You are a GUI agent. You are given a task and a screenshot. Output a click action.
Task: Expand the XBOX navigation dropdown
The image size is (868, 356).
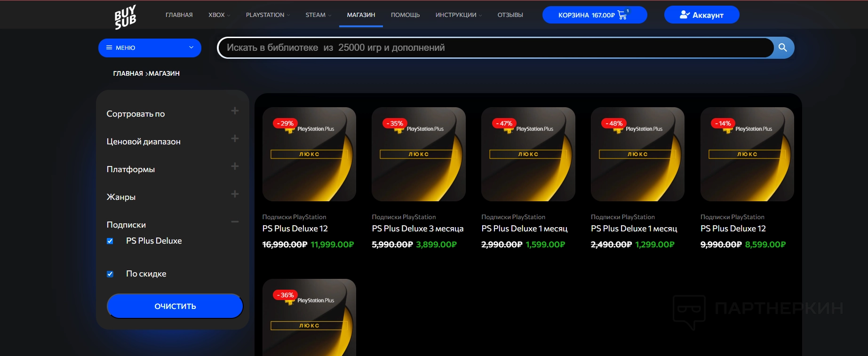click(x=219, y=15)
